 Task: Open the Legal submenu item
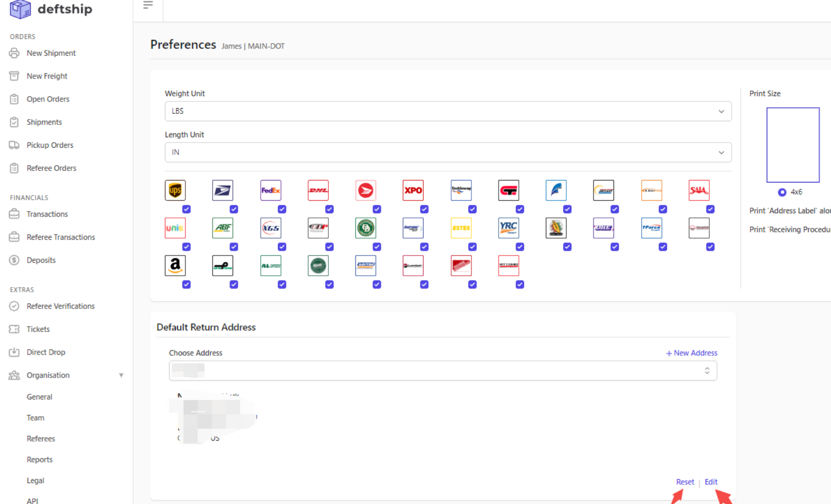click(35, 481)
